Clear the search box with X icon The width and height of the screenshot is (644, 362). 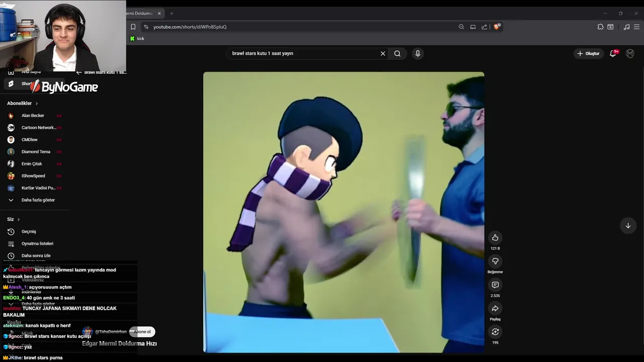(383, 53)
